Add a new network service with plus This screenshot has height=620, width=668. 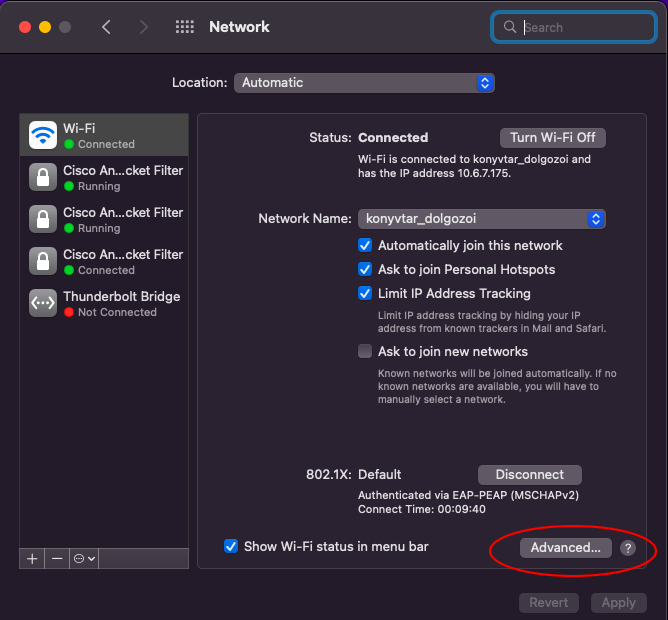[32, 558]
